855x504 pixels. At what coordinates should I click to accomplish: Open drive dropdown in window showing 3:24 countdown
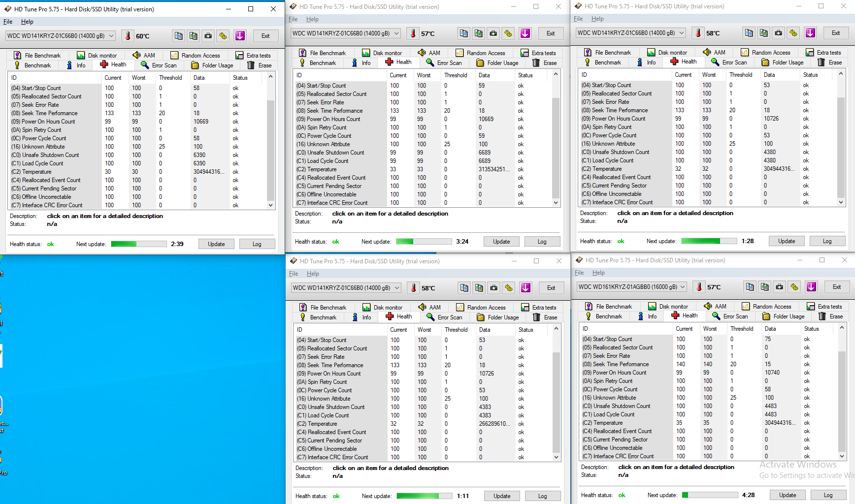[396, 33]
